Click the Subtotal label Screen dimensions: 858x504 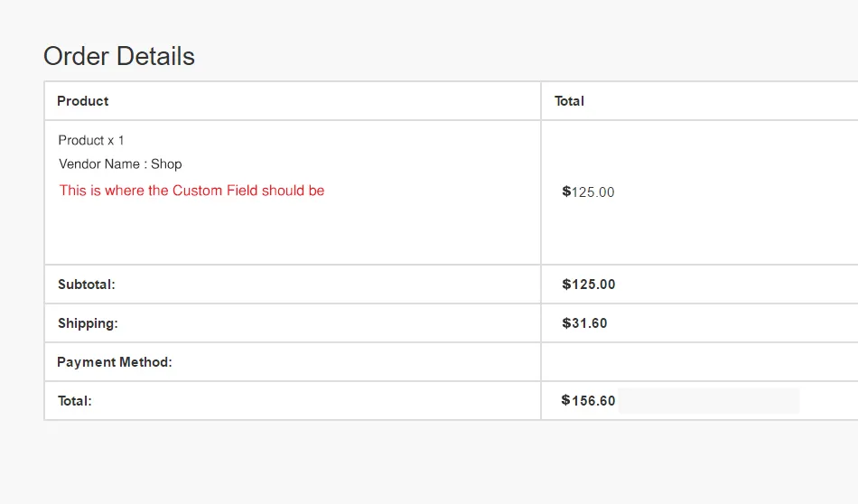[87, 285]
